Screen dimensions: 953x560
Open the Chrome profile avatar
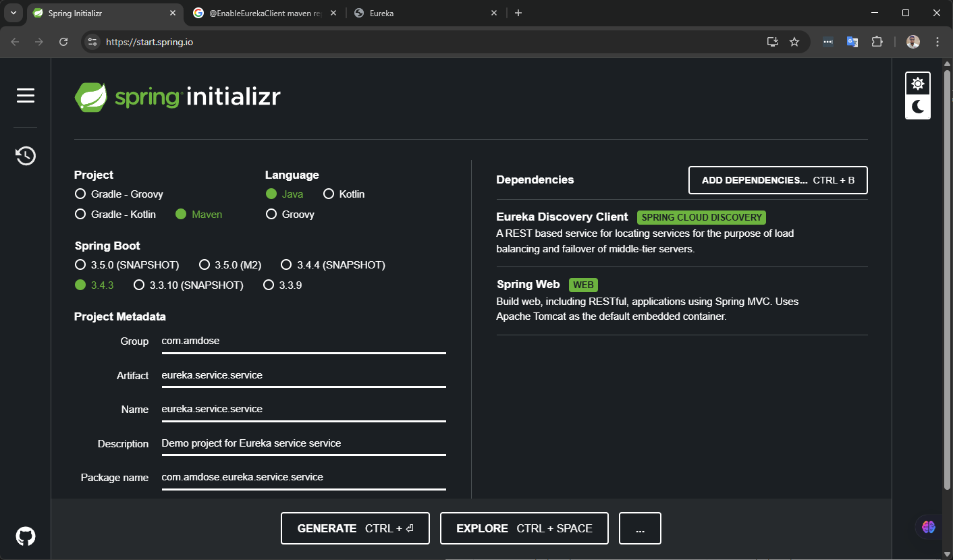click(913, 42)
